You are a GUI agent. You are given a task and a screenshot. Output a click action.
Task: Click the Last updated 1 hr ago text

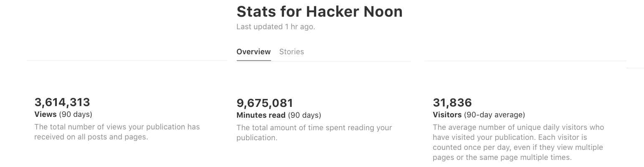tap(276, 27)
